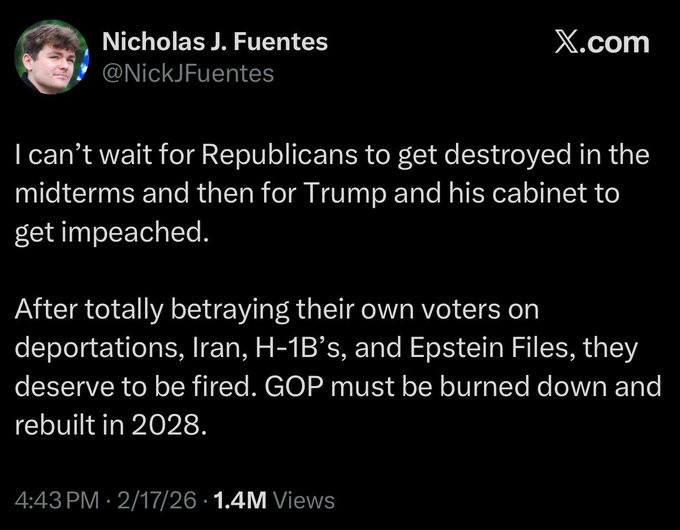Image resolution: width=680 pixels, height=530 pixels.
Task: Click the @NickJFuentes handle
Action: (x=188, y=73)
